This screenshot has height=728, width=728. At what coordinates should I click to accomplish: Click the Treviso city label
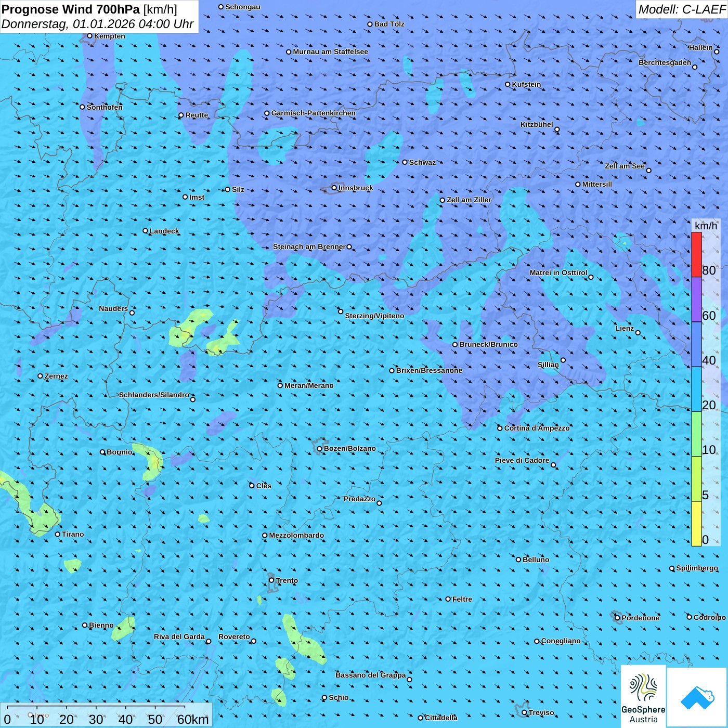541,712
